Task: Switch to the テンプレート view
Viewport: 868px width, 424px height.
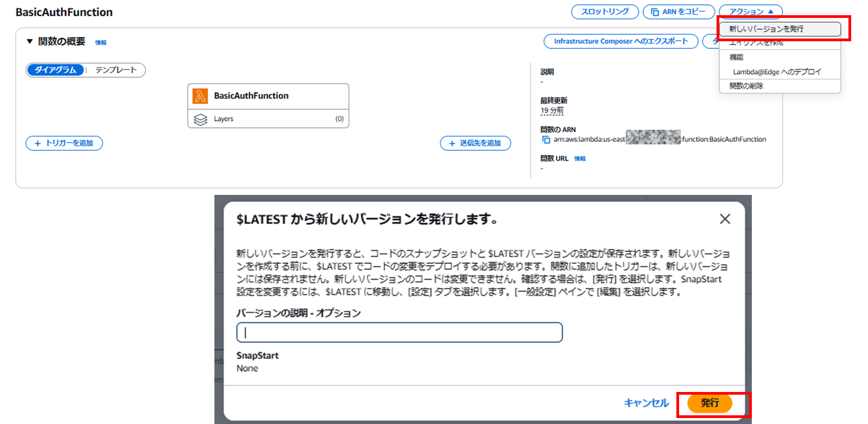Action: 116,70
